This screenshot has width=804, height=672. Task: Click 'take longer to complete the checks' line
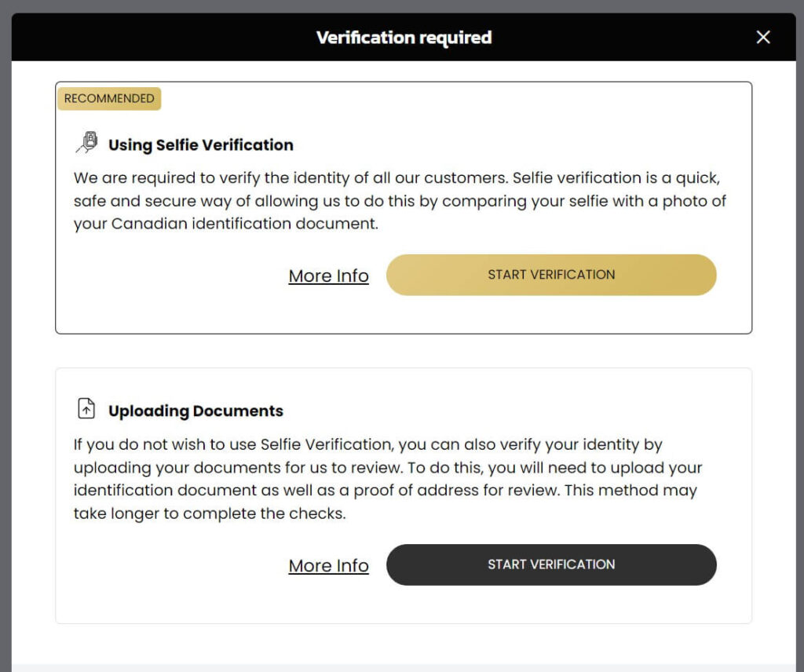tap(210, 513)
